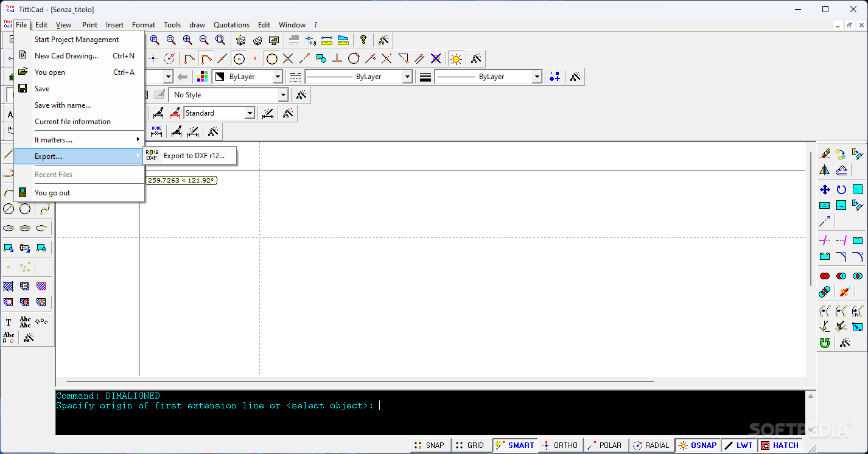Toggle POLAR tracking in status bar
Viewport: 868px width, 454px height.
(605, 445)
